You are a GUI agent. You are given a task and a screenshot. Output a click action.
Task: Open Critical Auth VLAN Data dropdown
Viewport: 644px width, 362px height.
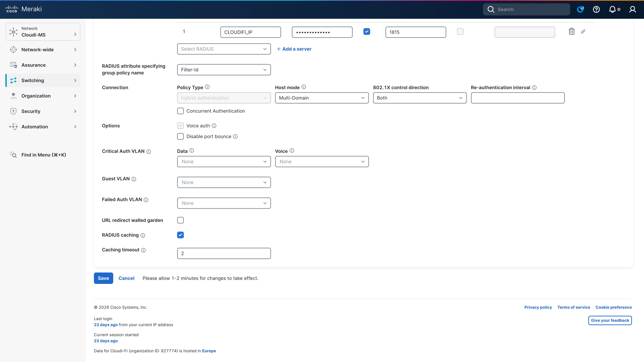coord(224,162)
